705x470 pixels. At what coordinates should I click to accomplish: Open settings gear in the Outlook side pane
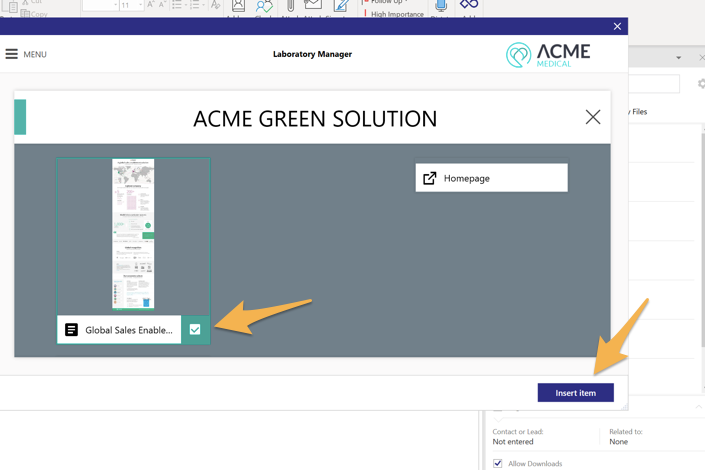pyautogui.click(x=701, y=84)
